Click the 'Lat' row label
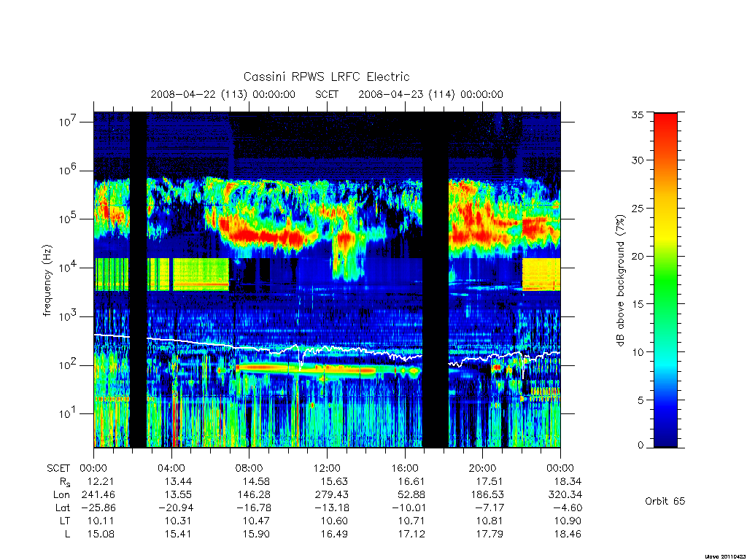This screenshot has width=747, height=560. tap(63, 507)
